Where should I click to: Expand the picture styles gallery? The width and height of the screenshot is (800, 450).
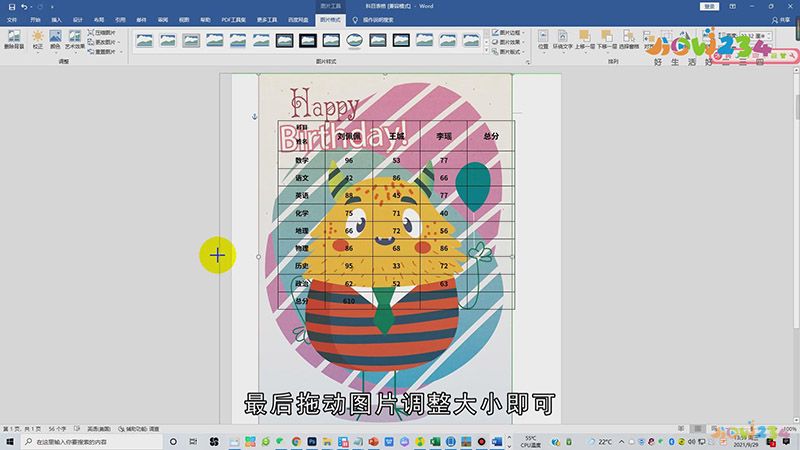[486, 52]
